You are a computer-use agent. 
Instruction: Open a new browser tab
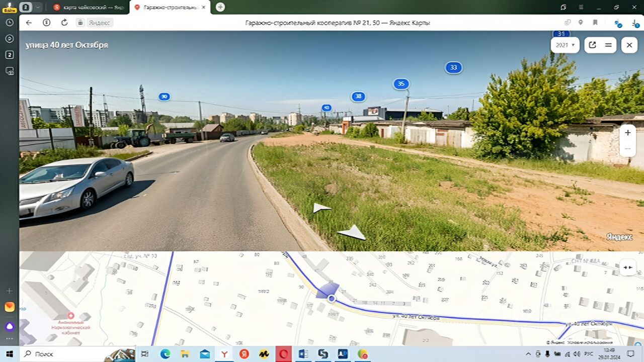220,7
